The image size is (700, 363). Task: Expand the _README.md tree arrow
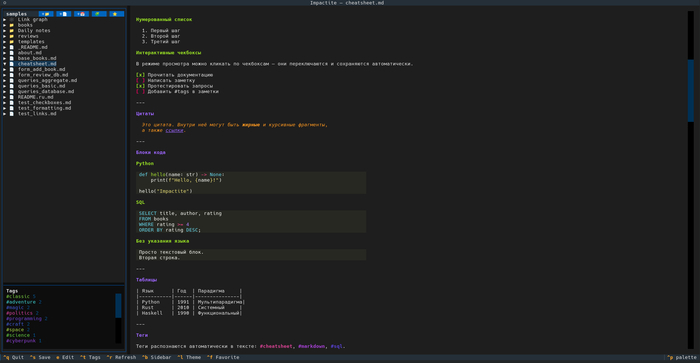[x=4, y=47]
